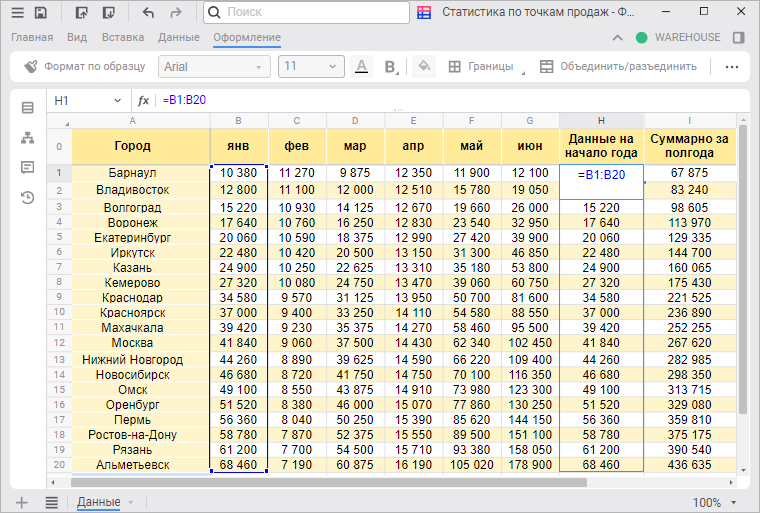Open the Данные sheet tab dropdown arrow
760x513 pixels.
(131, 503)
